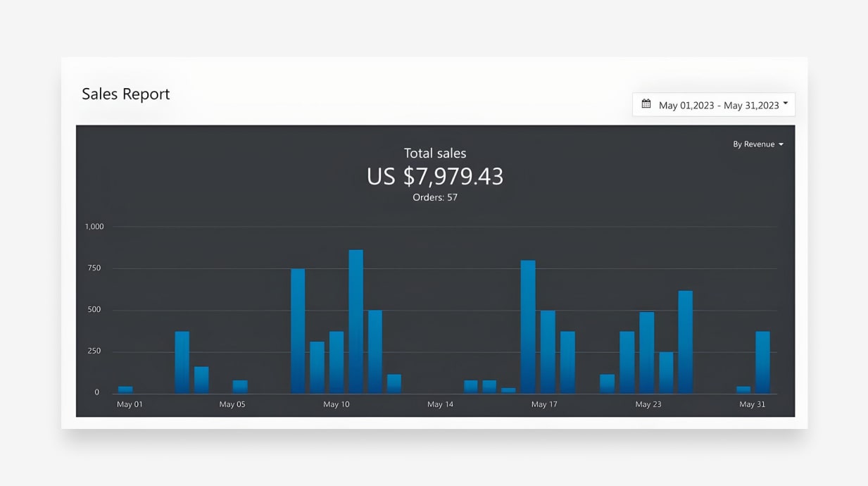The image size is (868, 486).
Task: Click the US $7,979.43 total sales figure
Action: [435, 176]
